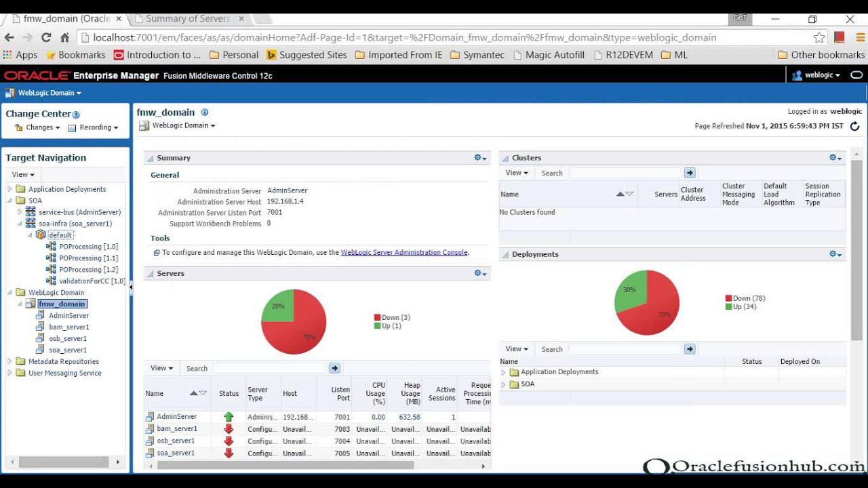Reload the page with browser refresh icon
The image size is (868, 488).
46,38
